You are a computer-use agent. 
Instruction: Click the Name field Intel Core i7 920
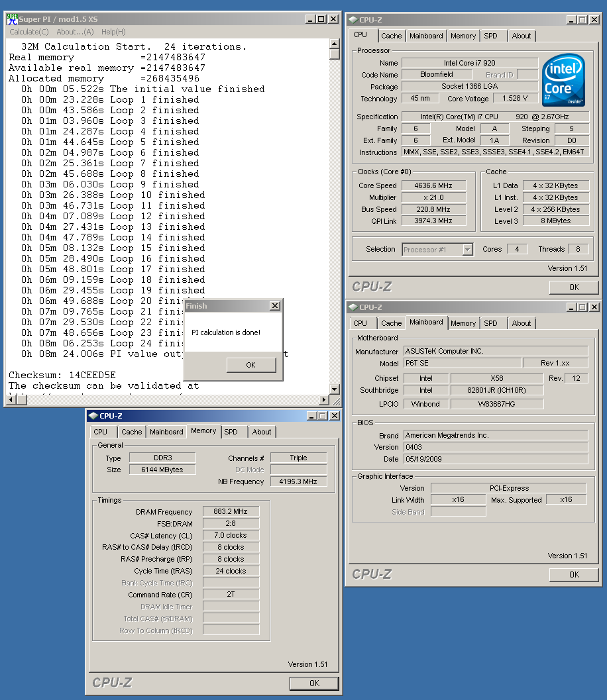click(x=470, y=63)
